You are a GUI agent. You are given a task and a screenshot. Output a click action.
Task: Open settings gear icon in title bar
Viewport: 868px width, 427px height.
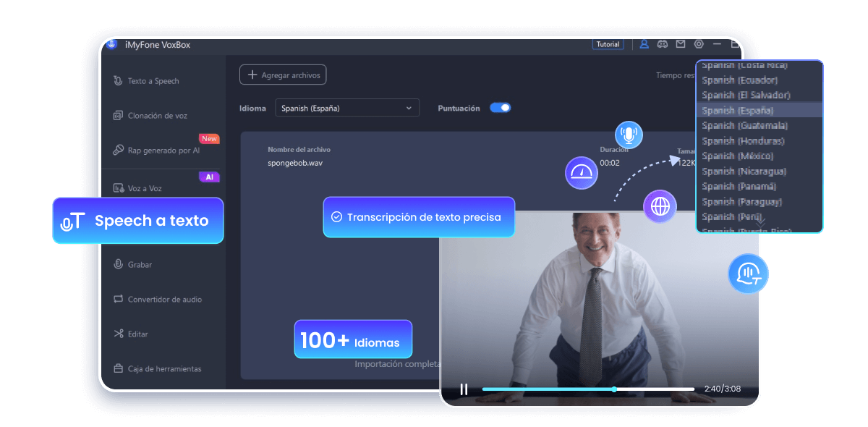699,44
